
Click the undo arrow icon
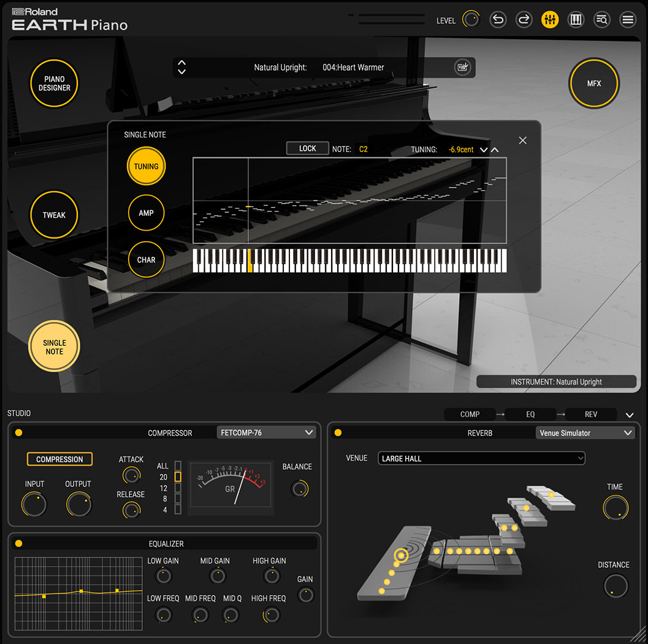point(498,20)
